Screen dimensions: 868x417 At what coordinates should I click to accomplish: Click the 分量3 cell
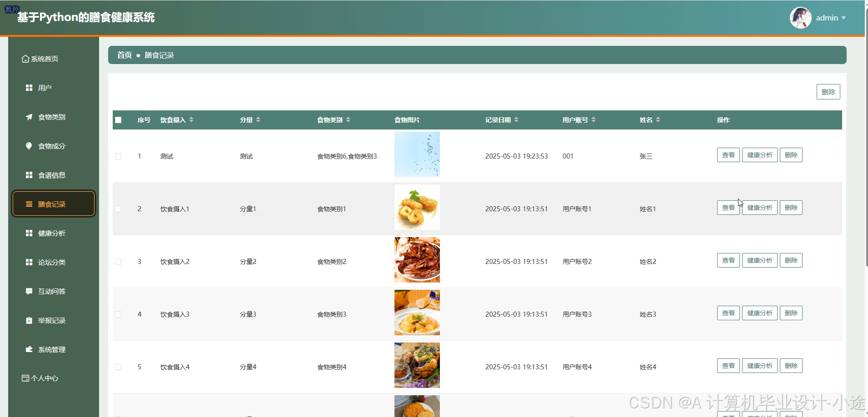(248, 314)
